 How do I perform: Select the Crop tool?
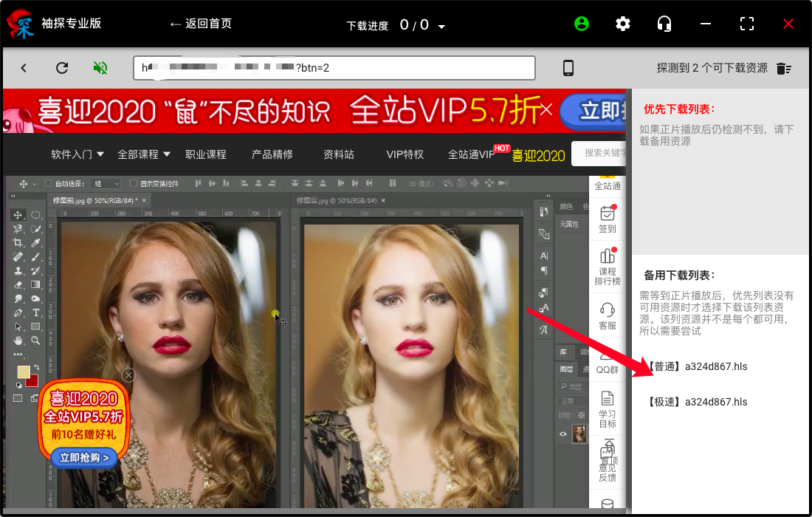[18, 242]
